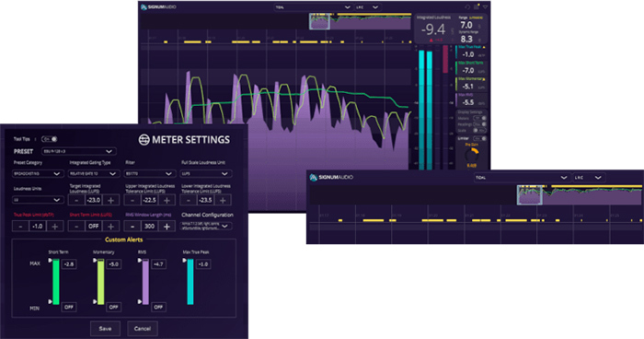This screenshot has width=644, height=339.
Task: Click the alert icon beside Max Momentary
Action: tap(484, 79)
